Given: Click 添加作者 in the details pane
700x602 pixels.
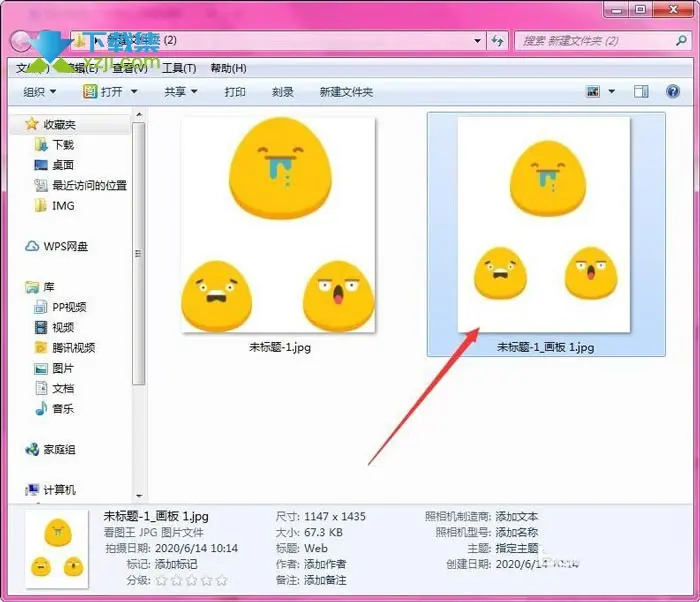Looking at the screenshot, I should point(325,564).
